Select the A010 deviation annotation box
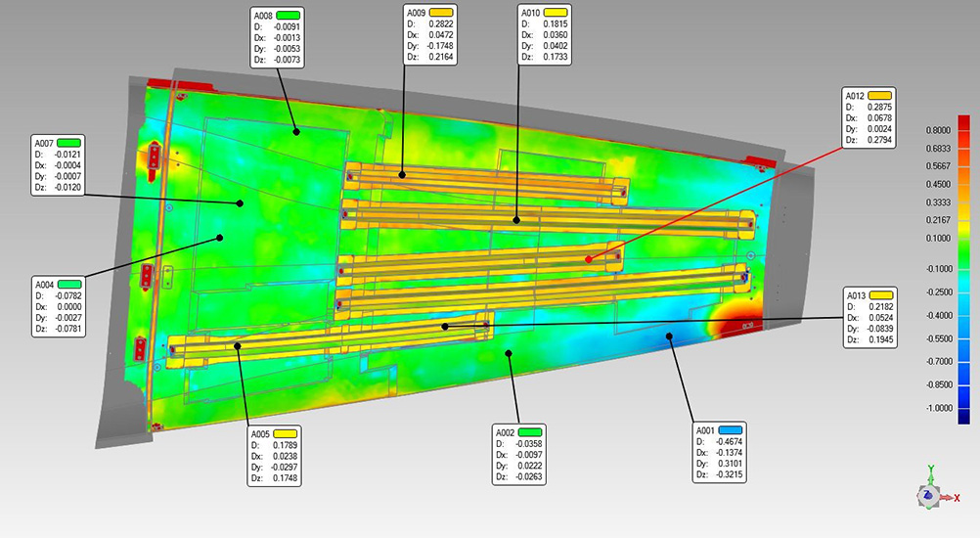 tap(543, 35)
